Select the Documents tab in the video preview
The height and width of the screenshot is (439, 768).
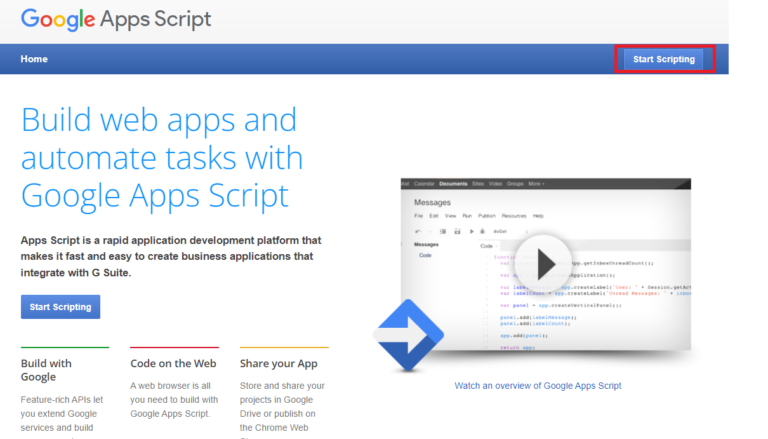tap(453, 184)
